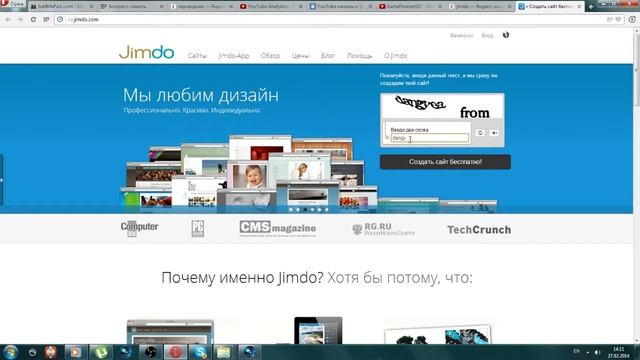Click the Вход login link

tap(487, 36)
